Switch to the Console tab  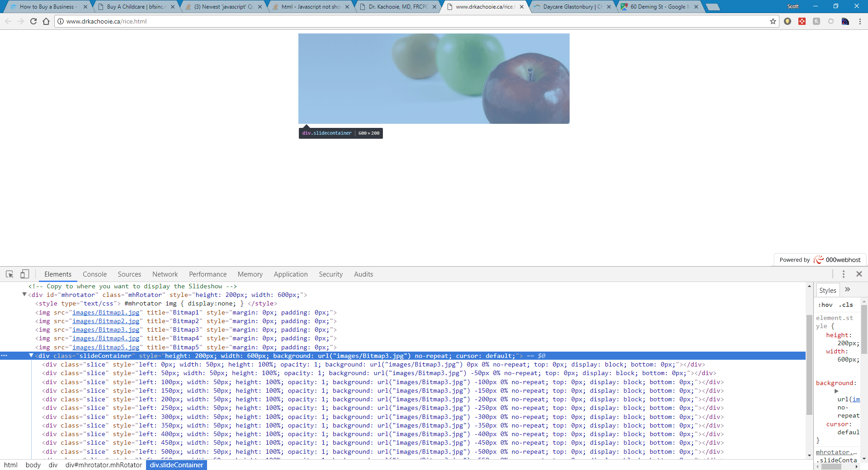[94, 274]
